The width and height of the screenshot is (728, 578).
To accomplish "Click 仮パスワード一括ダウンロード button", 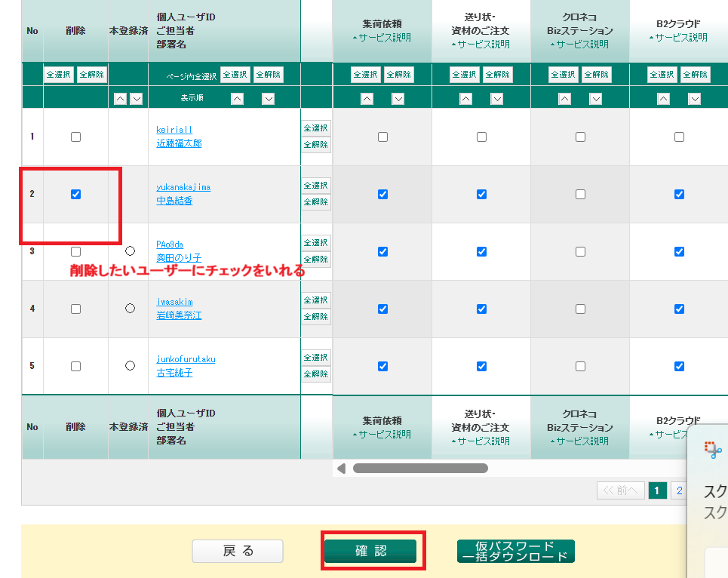I will coord(515,551).
